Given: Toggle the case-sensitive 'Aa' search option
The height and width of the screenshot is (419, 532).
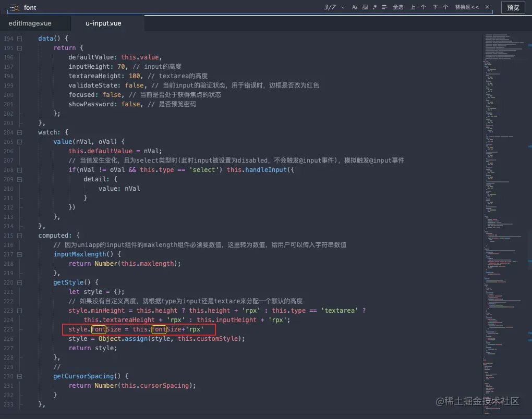Looking at the screenshot, I should click(355, 7).
